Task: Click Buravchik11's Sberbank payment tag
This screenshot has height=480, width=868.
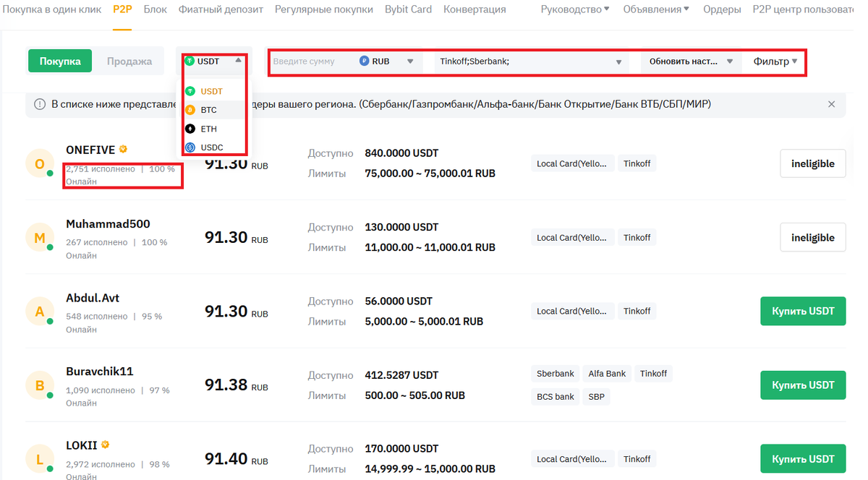Action: (556, 374)
